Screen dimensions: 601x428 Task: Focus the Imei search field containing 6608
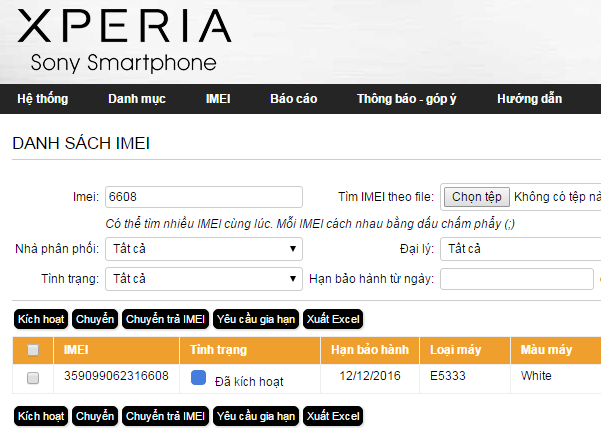204,197
